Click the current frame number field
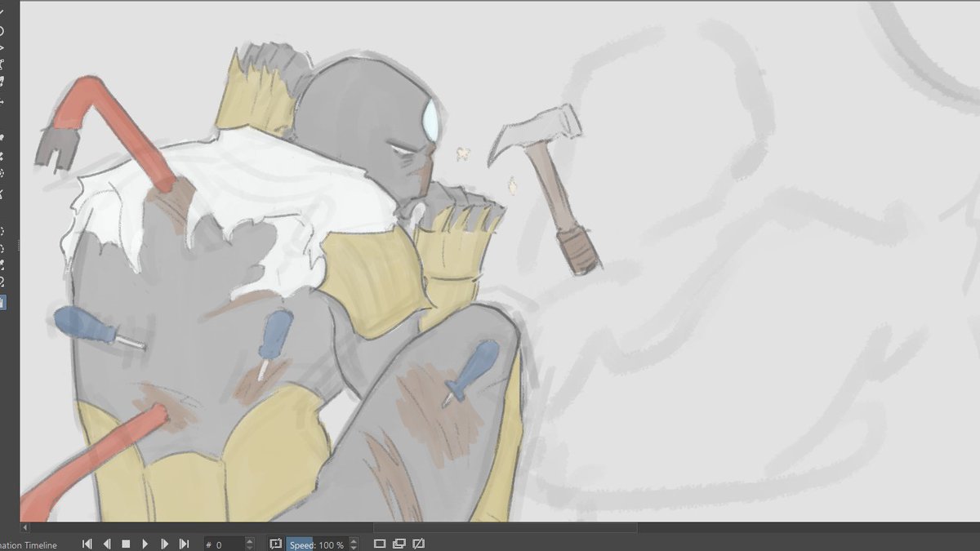Screen dimensions: 980x551 click(224, 544)
